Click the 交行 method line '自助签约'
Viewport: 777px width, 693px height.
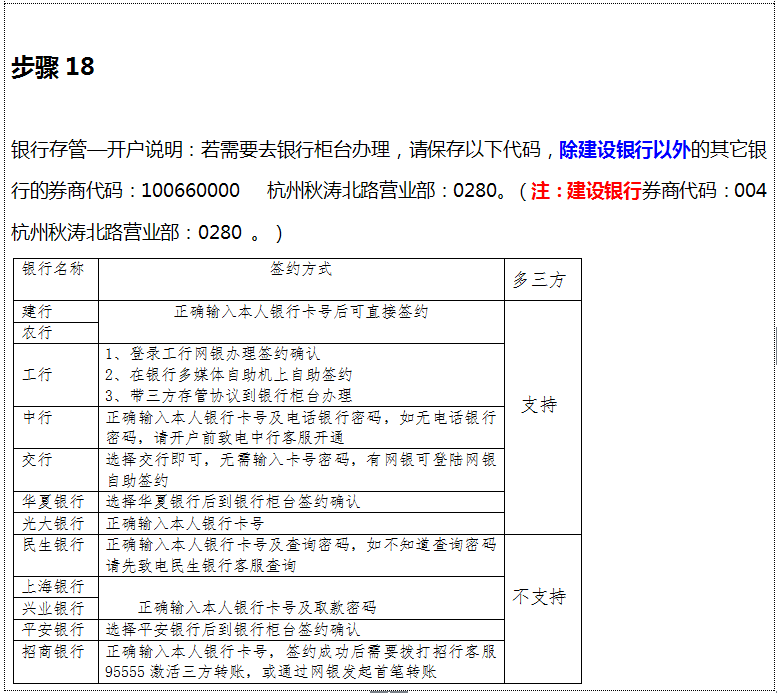(x=137, y=480)
